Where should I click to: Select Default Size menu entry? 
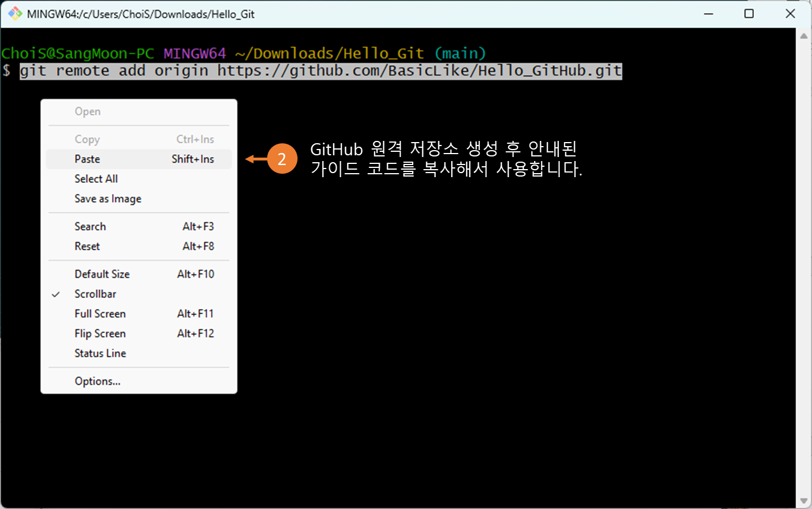pyautogui.click(x=139, y=274)
